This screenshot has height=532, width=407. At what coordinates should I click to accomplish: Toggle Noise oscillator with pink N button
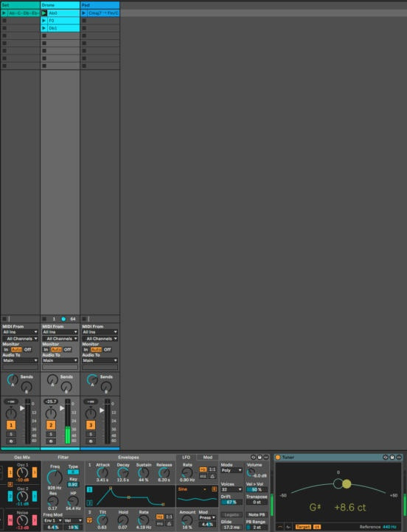pyautogui.click(x=10, y=520)
